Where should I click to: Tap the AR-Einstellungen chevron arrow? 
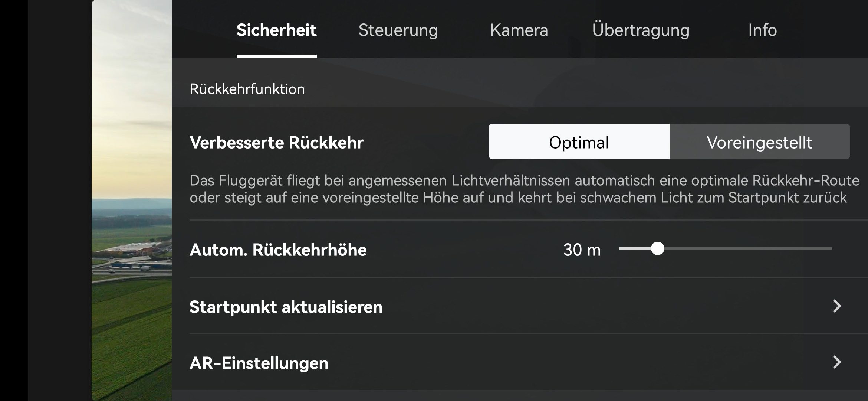click(837, 362)
